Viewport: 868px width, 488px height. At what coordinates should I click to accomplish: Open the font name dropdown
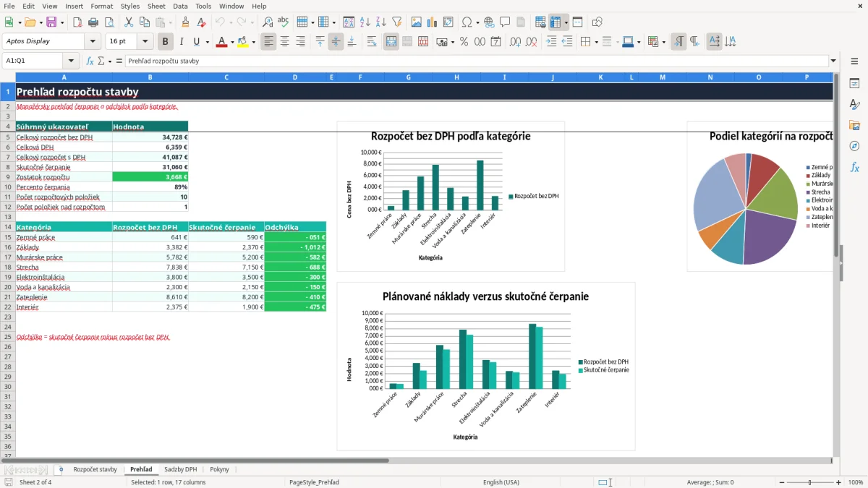click(93, 42)
